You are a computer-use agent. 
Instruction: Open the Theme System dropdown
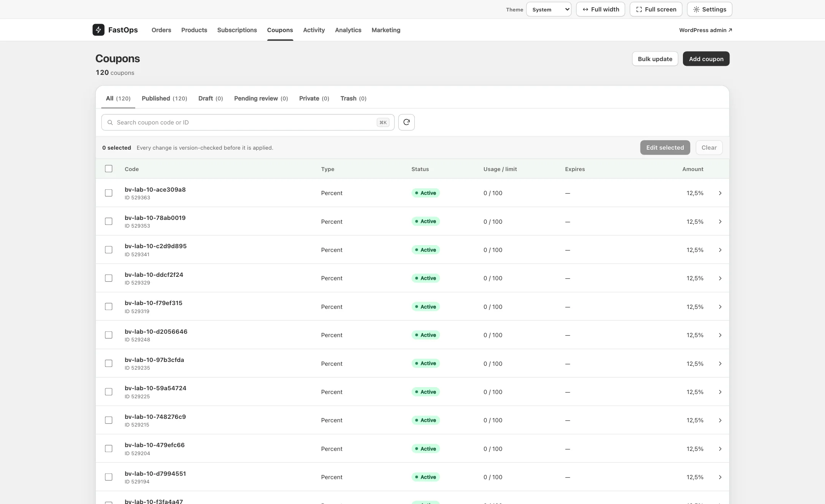point(548,9)
